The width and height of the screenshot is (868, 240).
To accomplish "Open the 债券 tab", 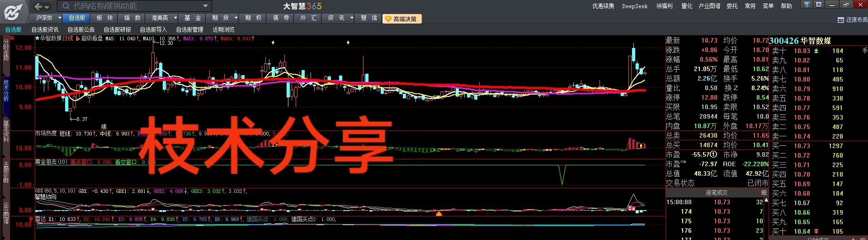I will point(281,18).
